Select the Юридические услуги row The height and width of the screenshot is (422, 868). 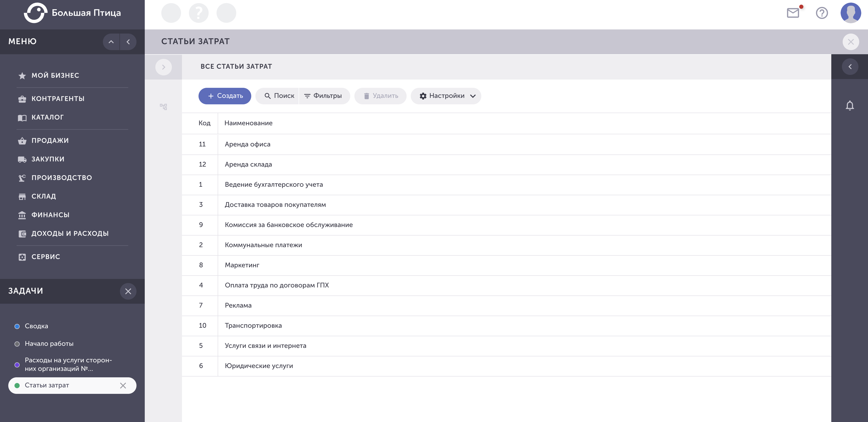point(506,366)
